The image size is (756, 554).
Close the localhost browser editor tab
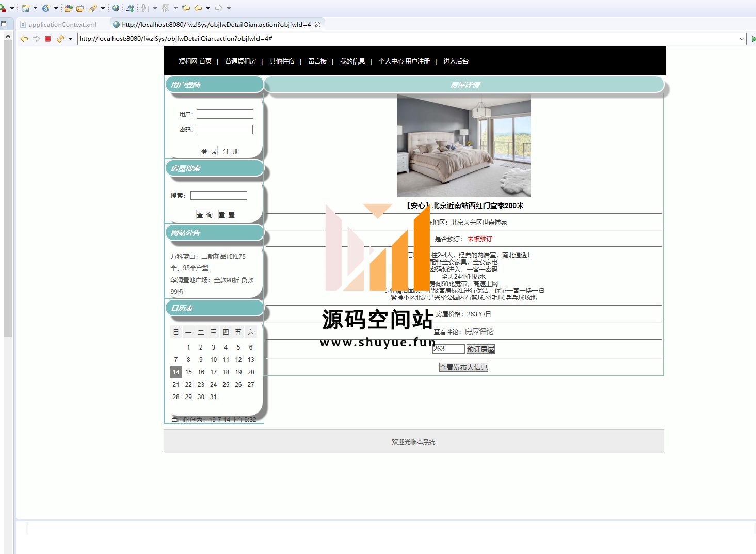[318, 24]
